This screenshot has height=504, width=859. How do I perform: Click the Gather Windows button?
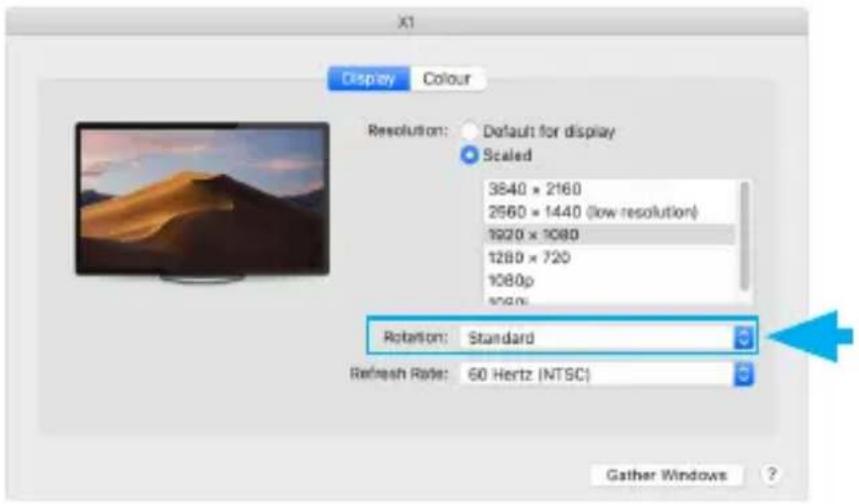666,474
